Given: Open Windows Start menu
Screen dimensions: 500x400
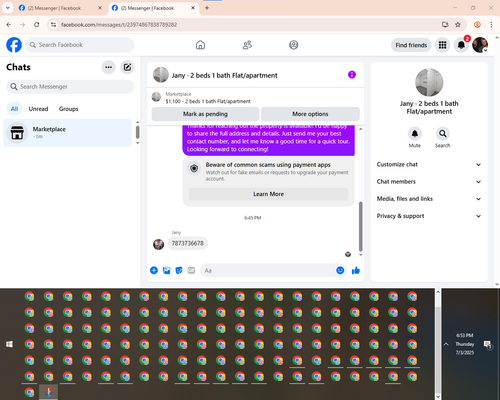Looking at the screenshot, I should [9, 344].
